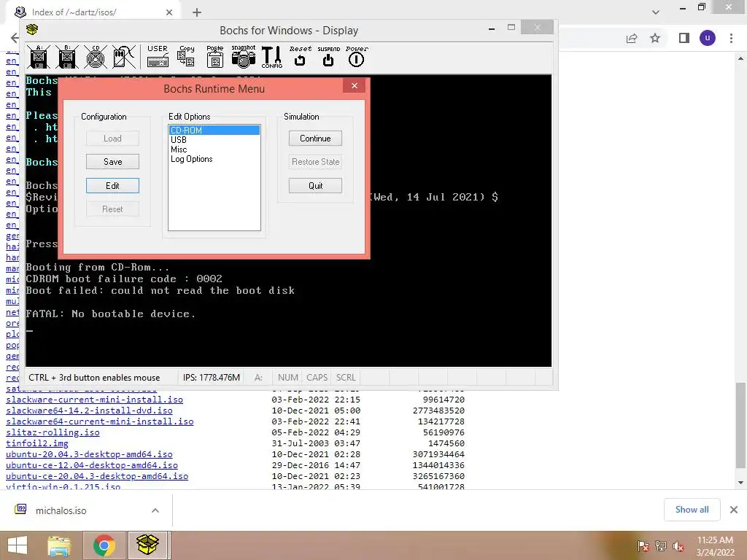This screenshot has height=560, width=747.
Task: Go back in Chrome
Action: tap(15, 38)
